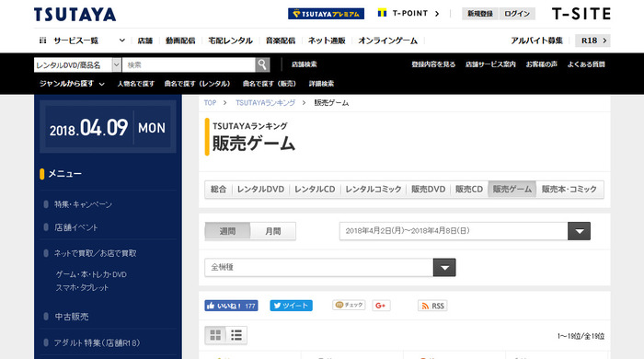This screenshot has height=359, width=644.
Task: Click スマホ・タブレット sidebar link
Action: 82,287
